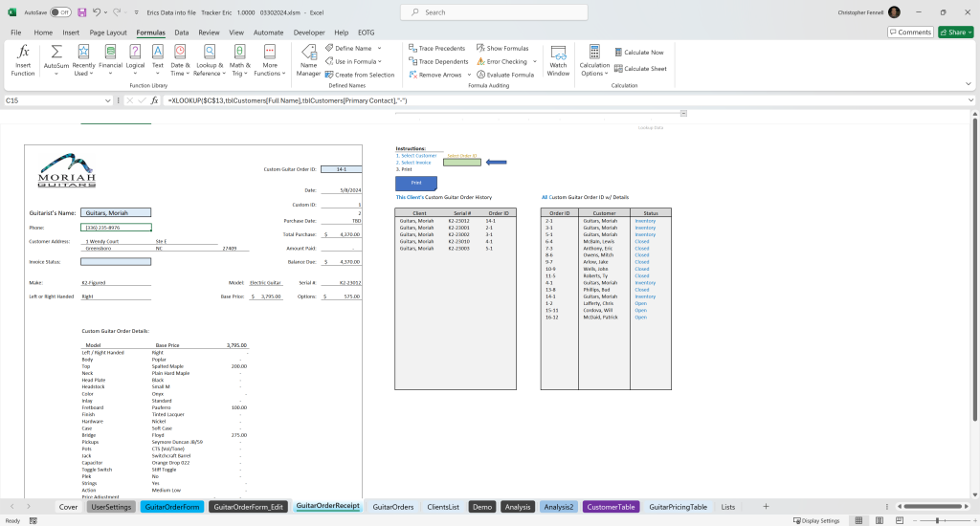
Task: Click Error Checking
Action: click(501, 61)
